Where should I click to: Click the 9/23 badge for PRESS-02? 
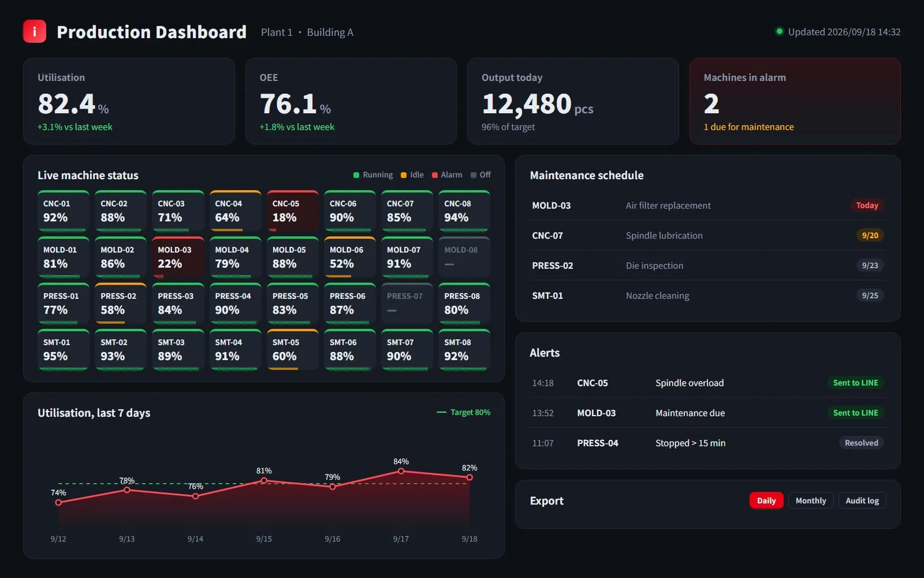[x=870, y=265]
